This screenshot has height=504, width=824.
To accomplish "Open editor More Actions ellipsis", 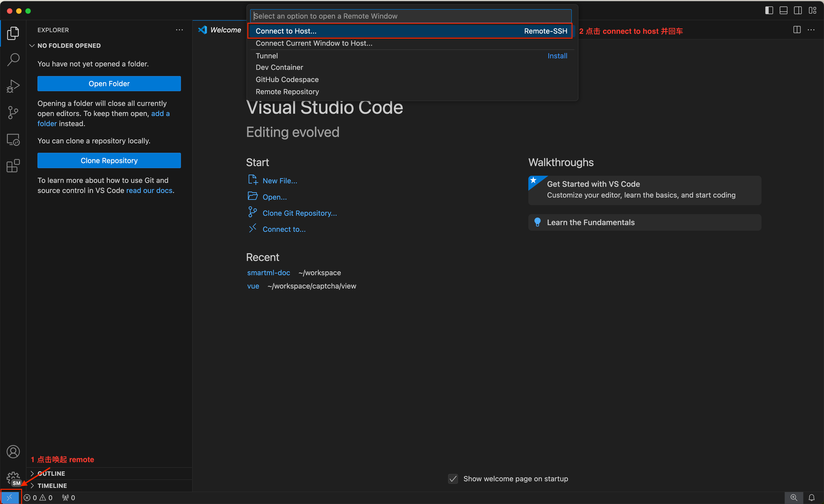I will coord(811,30).
